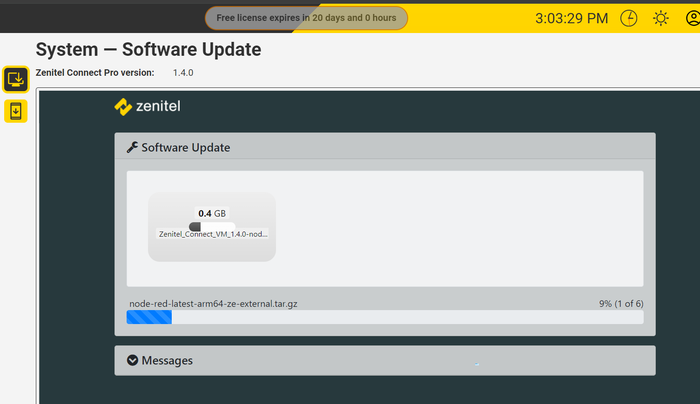This screenshot has height=404, width=700.
Task: Select the 0.4 GB Zenitel_Connect_VM file thumbnail
Action: coord(212,227)
